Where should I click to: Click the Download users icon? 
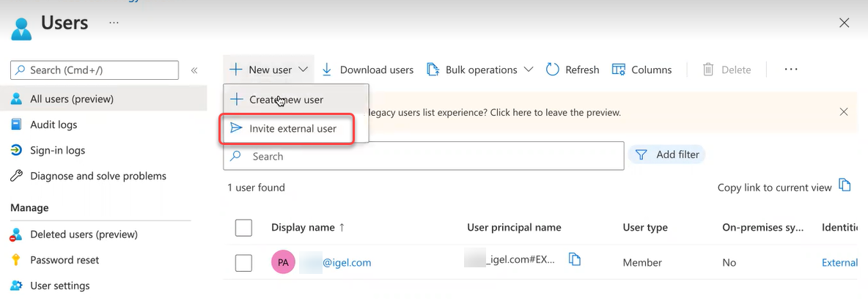[327, 70]
